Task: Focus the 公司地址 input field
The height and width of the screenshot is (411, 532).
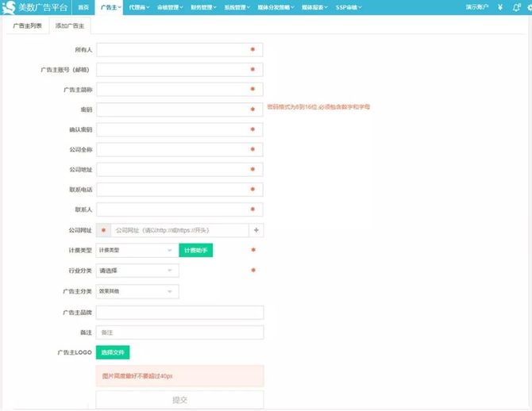Action: coord(179,170)
